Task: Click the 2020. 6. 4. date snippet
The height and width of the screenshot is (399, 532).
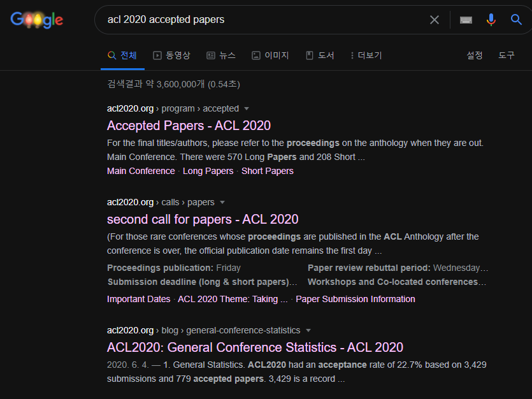Action: click(128, 365)
